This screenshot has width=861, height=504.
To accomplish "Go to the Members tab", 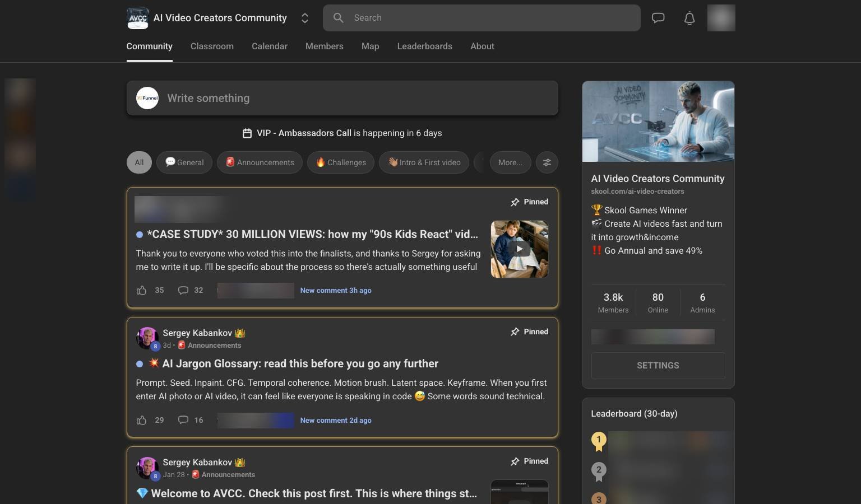I will 325,46.
